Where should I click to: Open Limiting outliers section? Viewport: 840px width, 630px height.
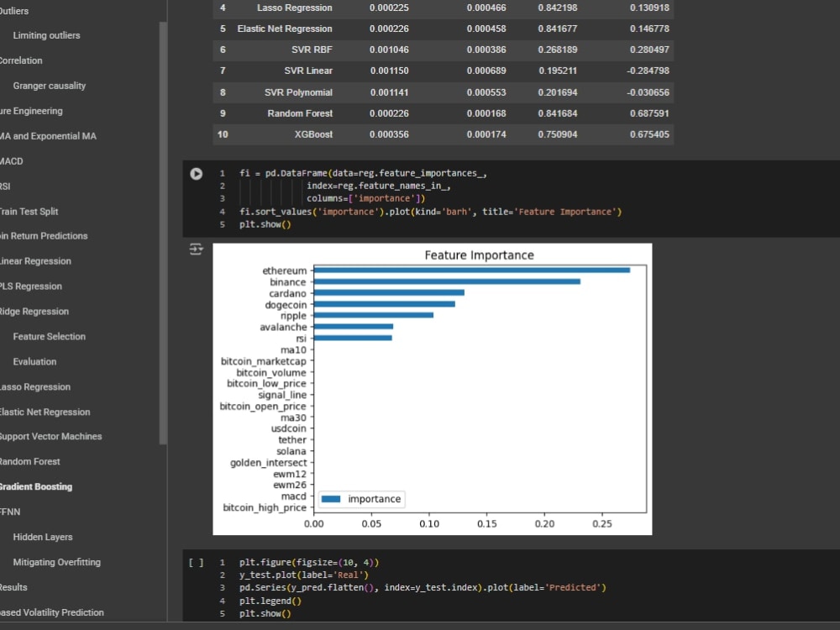click(46, 35)
